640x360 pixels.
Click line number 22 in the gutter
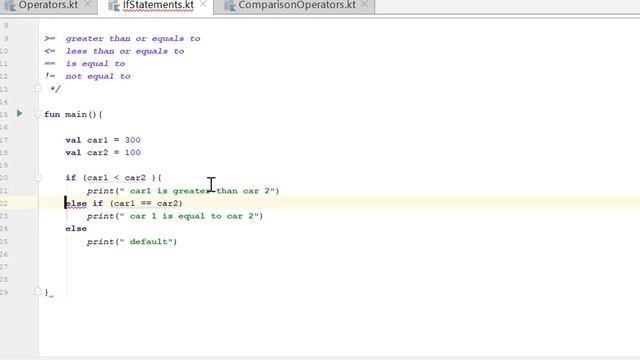pyautogui.click(x=4, y=203)
